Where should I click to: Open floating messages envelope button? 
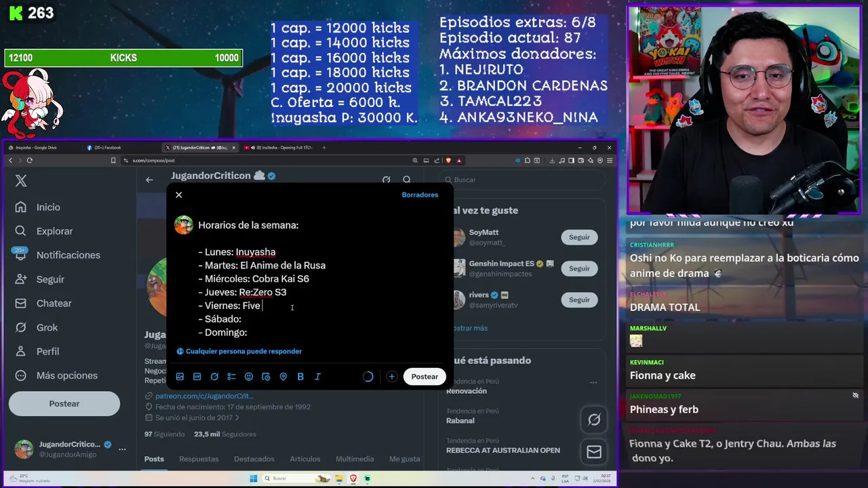tap(594, 451)
